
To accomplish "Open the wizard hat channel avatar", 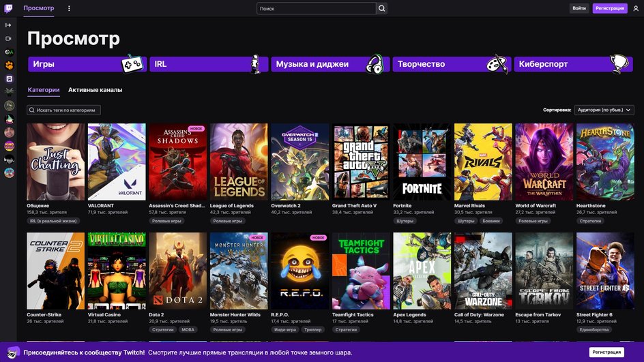I will (x=9, y=119).
